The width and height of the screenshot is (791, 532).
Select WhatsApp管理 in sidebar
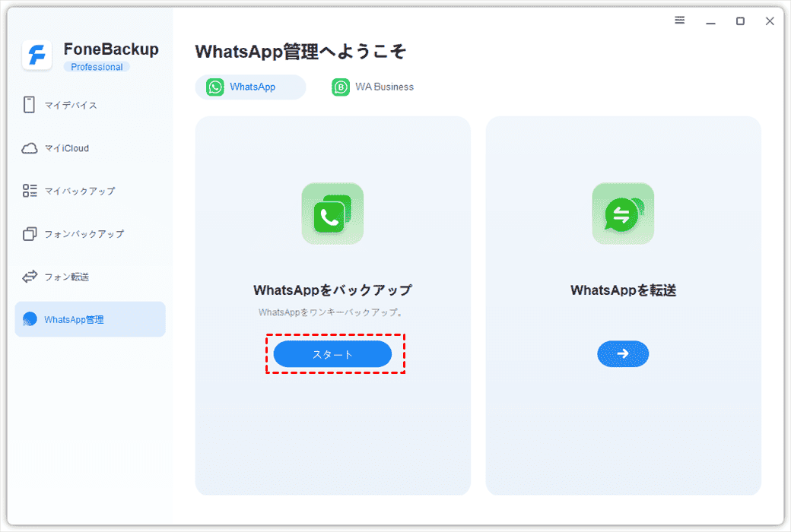90,319
